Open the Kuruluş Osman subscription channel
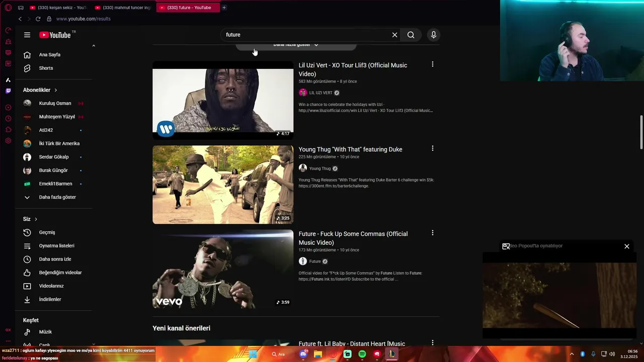 (x=54, y=103)
